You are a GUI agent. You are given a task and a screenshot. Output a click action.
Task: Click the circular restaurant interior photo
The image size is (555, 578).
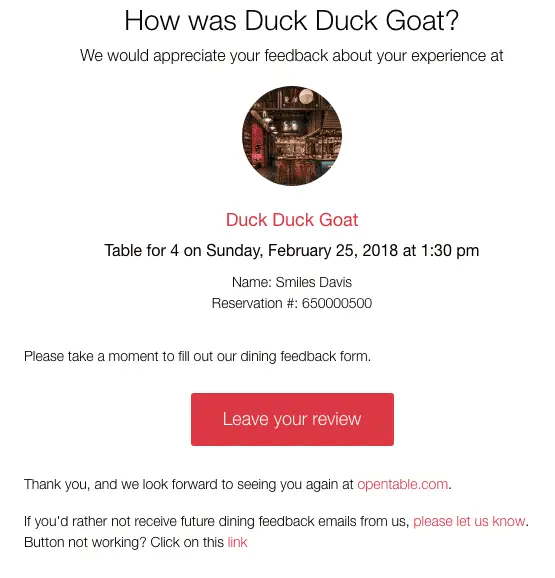[292, 136]
